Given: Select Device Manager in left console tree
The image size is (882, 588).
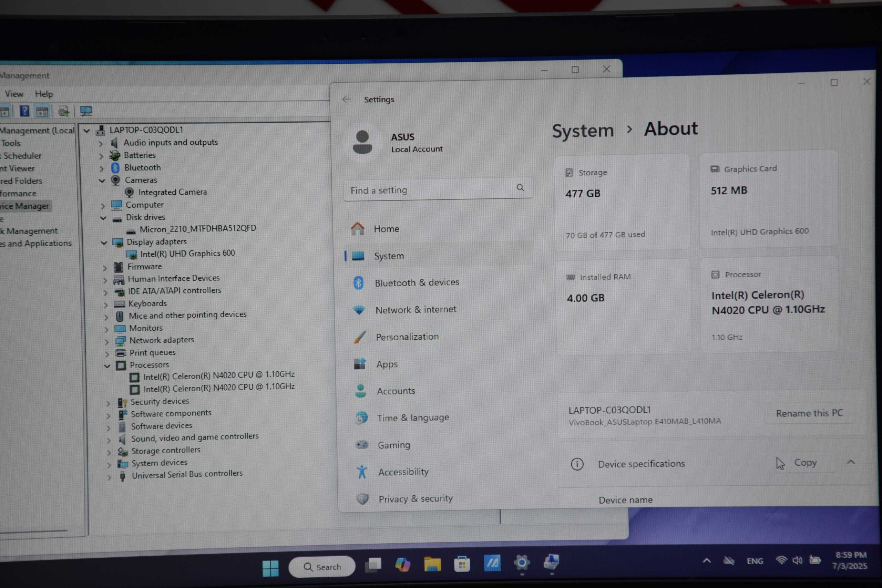Looking at the screenshot, I should (x=25, y=206).
